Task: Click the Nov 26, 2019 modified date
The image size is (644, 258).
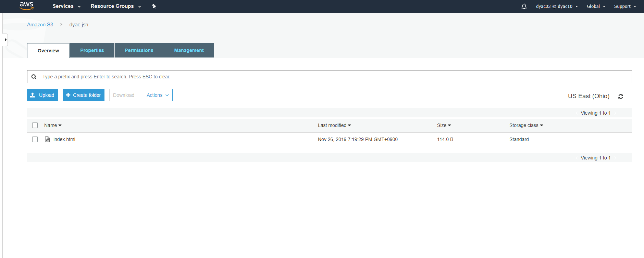Action: (358, 139)
